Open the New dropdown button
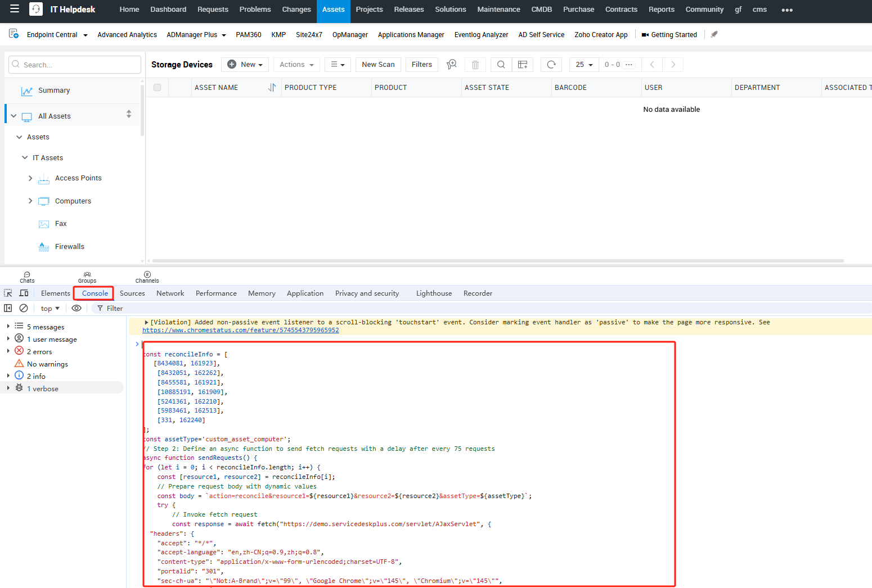Screen dimensions: 872x588 pyautogui.click(x=245, y=65)
